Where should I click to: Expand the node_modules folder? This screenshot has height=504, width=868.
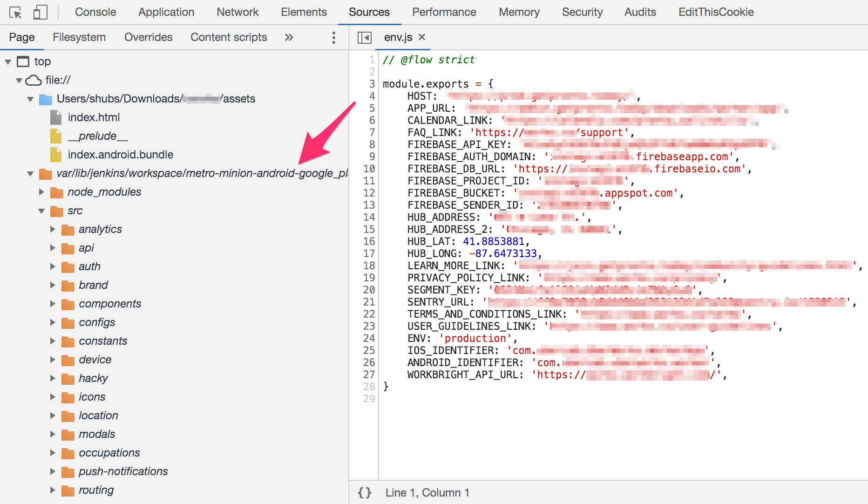click(41, 192)
